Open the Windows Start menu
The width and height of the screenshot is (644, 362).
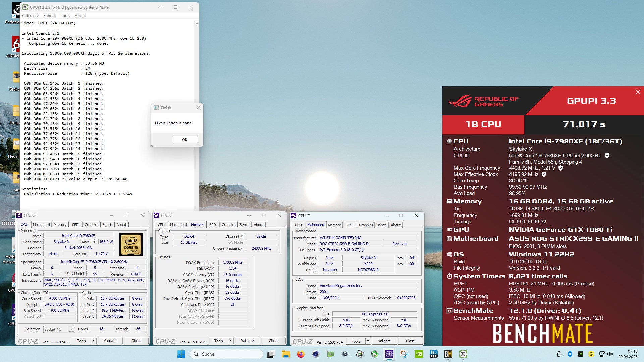pos(181,354)
